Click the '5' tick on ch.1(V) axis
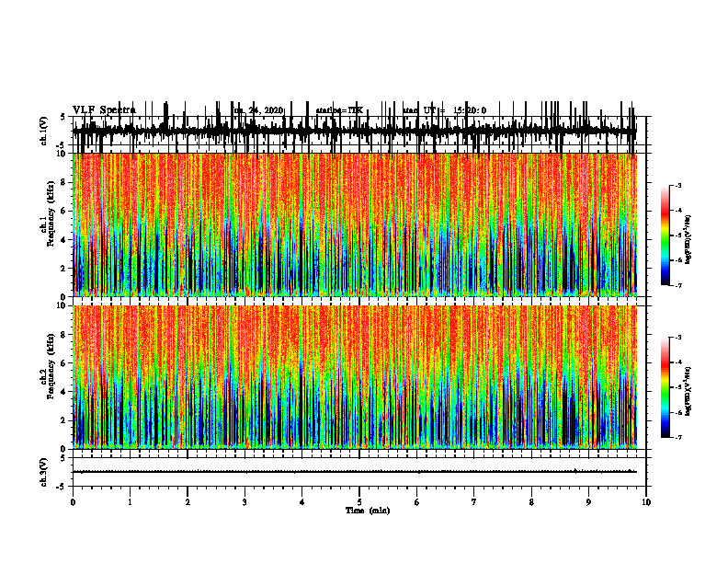Viewport: 728px width, 563px height. pyautogui.click(x=63, y=117)
